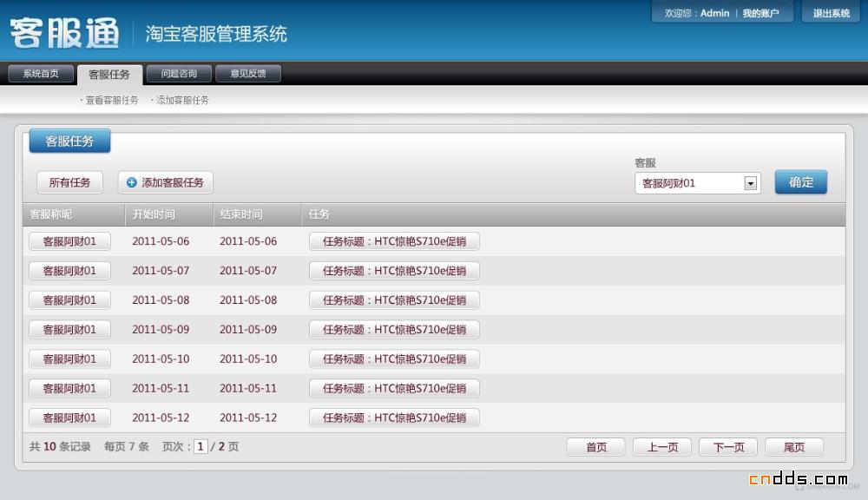868x500 pixels.
Task: Click the 共 10 条记录 count text
Action: pyautogui.click(x=60, y=446)
